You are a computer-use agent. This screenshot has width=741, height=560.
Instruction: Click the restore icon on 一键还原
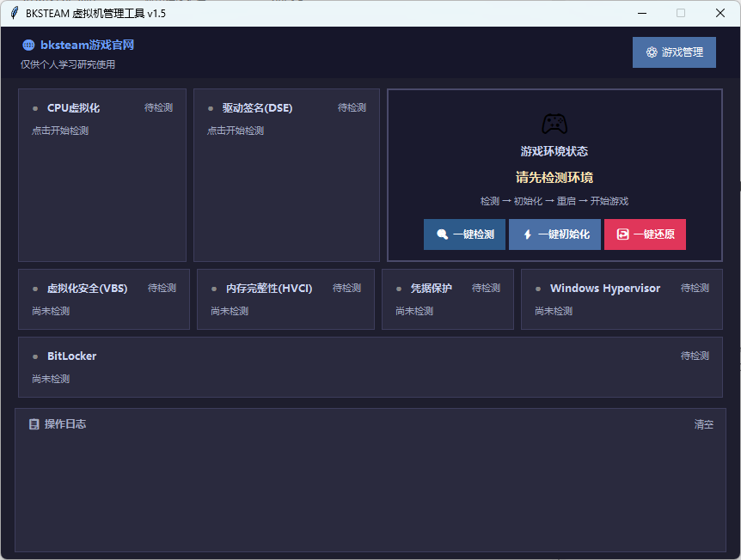tap(622, 234)
